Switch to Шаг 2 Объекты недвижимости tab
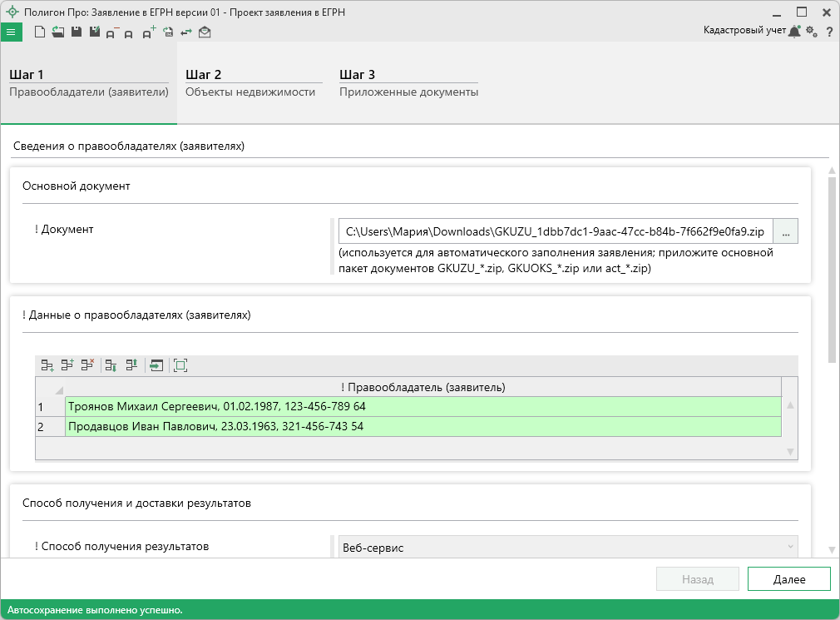Image resolution: width=840 pixels, height=620 pixels. 250,83
